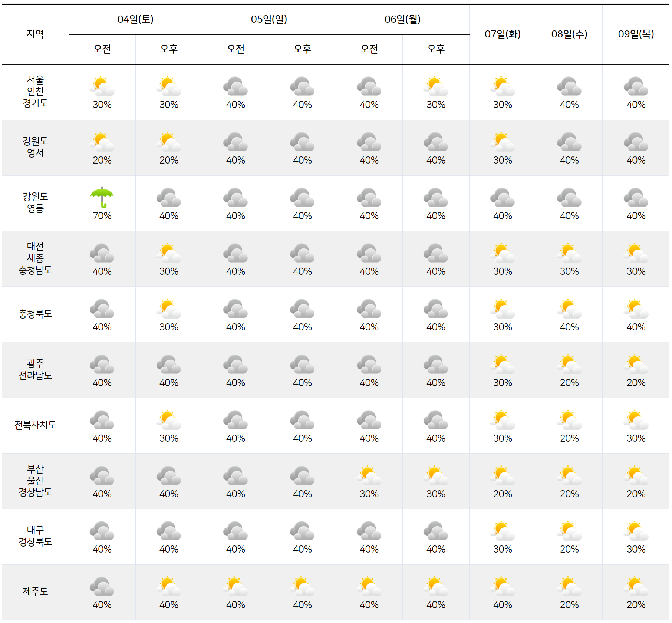Click 서울 인천 경기도 05일 오전 cloudy icon
This screenshot has width=672, height=623.
click(235, 86)
